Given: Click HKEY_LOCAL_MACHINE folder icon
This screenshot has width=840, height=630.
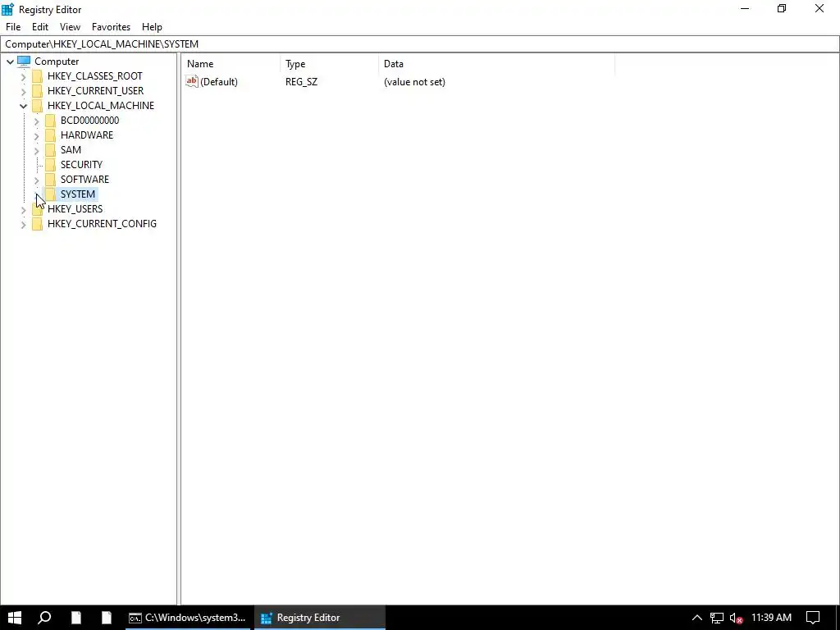Looking at the screenshot, I should [x=38, y=106].
